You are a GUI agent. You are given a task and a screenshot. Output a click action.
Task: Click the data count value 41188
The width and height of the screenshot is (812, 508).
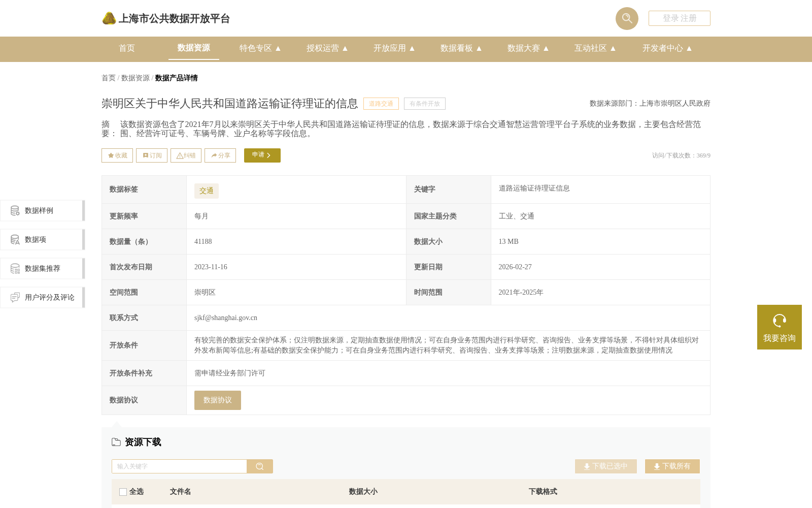(203, 242)
